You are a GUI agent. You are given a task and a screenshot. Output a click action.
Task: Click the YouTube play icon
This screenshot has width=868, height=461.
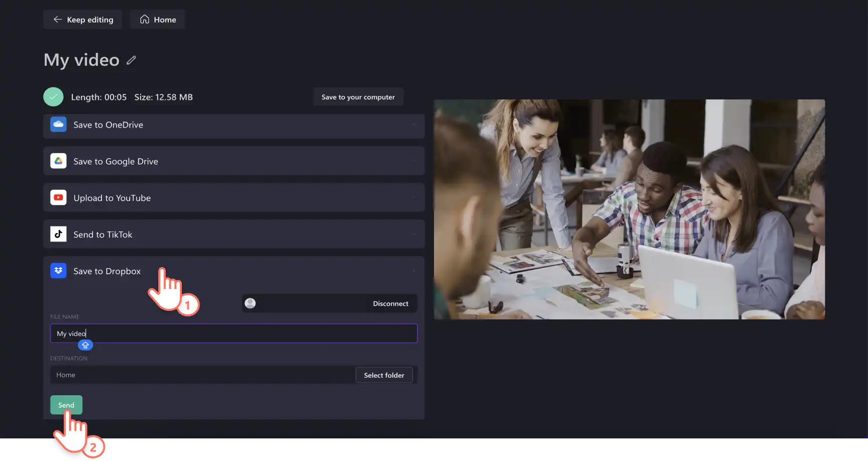[x=58, y=197]
